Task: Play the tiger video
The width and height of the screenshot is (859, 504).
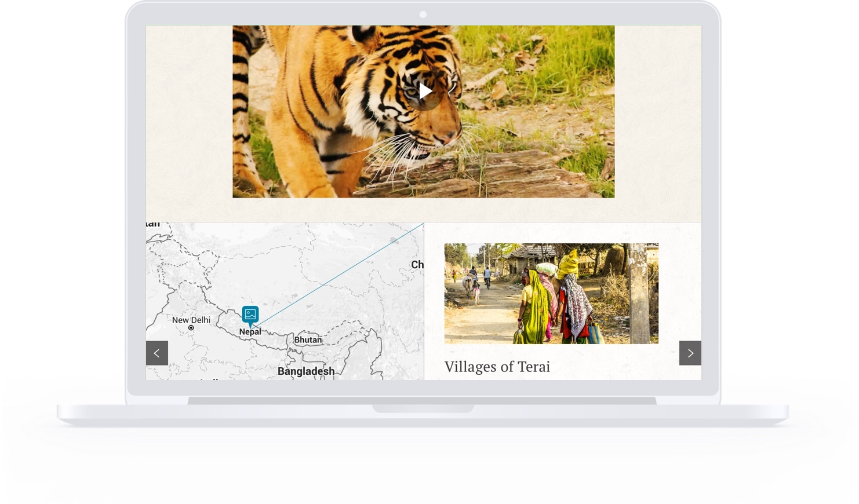Action: coord(425,91)
